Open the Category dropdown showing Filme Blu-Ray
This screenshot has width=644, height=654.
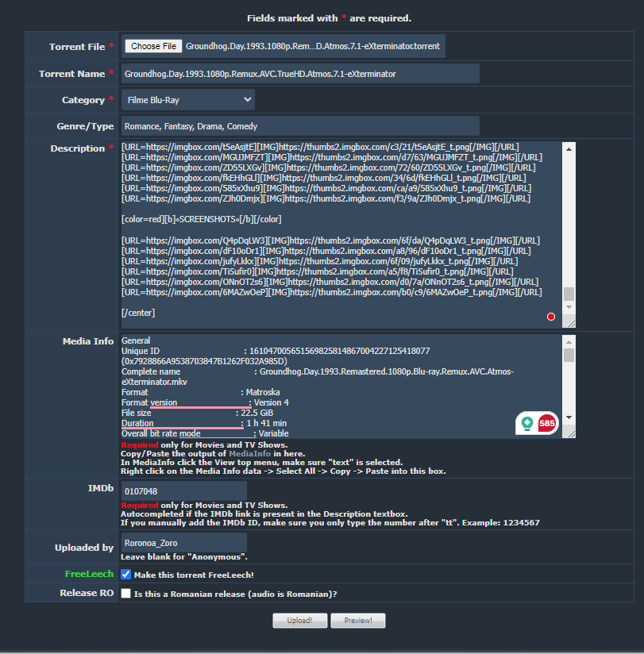point(188,100)
